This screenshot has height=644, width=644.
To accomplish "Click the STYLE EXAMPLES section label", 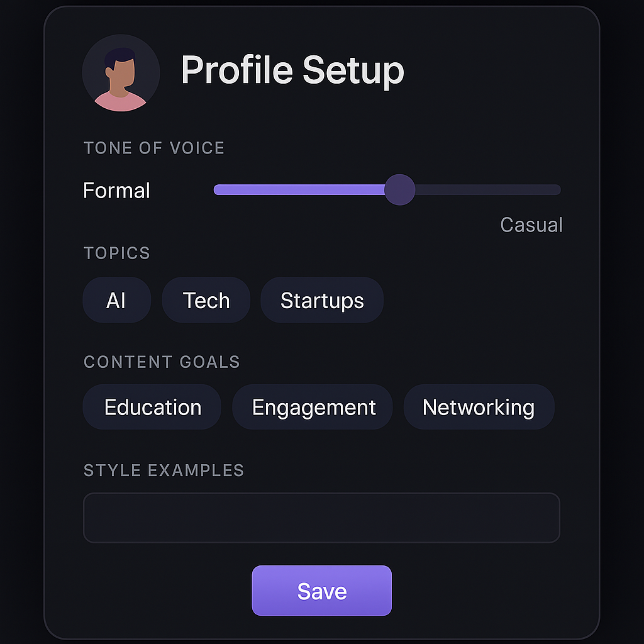I will tap(164, 470).
